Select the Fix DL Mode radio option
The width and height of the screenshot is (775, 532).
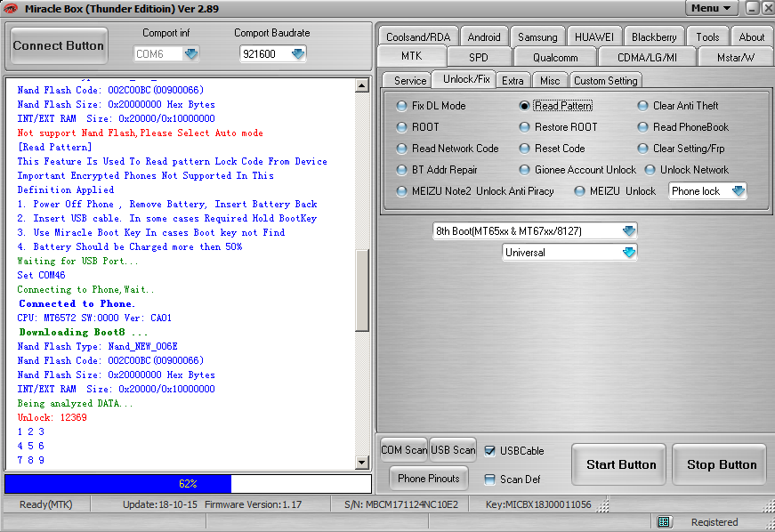pos(402,106)
